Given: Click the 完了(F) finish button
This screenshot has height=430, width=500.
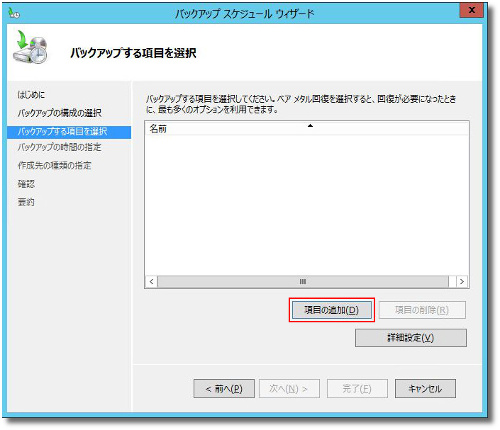Looking at the screenshot, I should [357, 389].
